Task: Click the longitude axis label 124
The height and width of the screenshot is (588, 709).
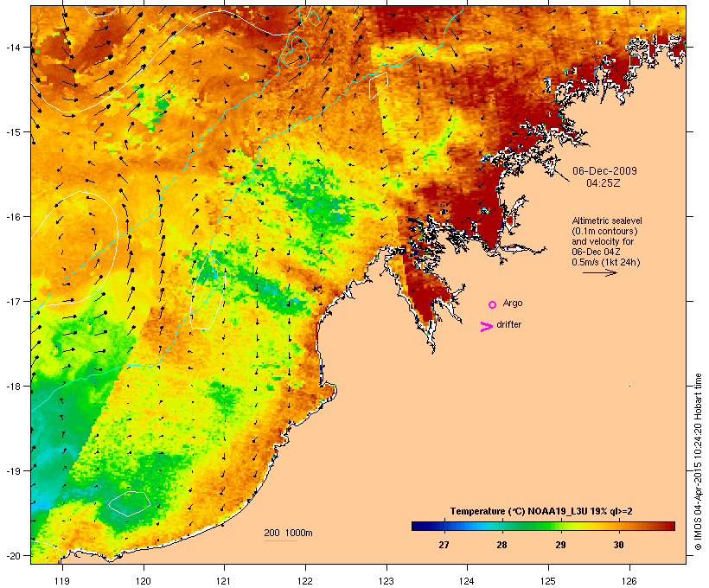Action: (467, 580)
